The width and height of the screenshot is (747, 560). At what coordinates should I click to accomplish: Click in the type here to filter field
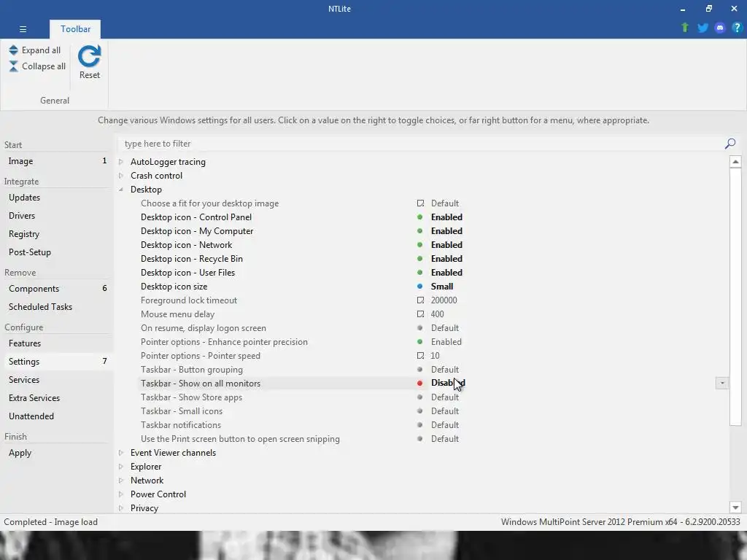click(422, 144)
